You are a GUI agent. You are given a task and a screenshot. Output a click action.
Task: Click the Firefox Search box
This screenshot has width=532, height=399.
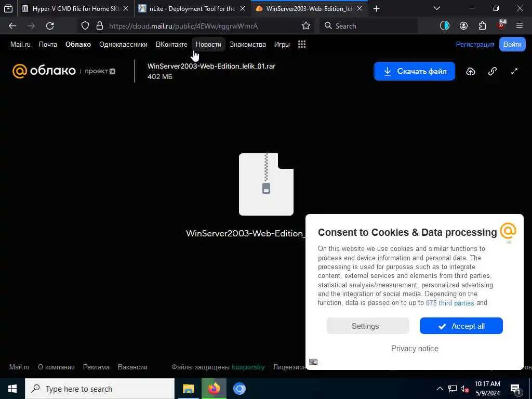pyautogui.click(x=368, y=26)
